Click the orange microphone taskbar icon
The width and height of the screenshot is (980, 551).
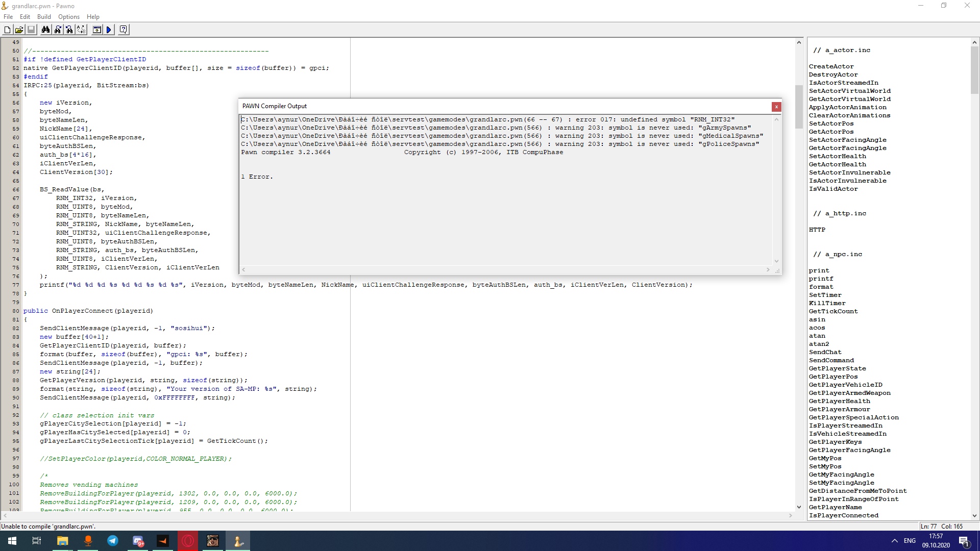88,541
